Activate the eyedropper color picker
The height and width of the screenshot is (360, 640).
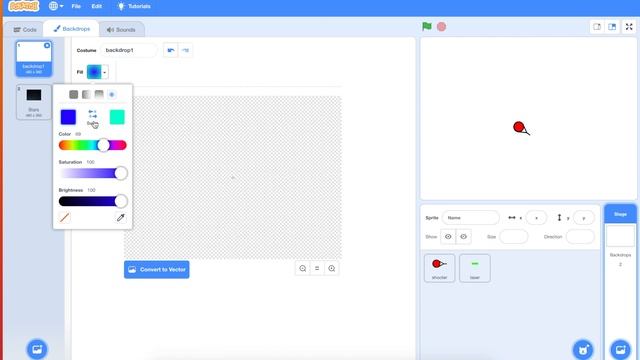coord(121,218)
